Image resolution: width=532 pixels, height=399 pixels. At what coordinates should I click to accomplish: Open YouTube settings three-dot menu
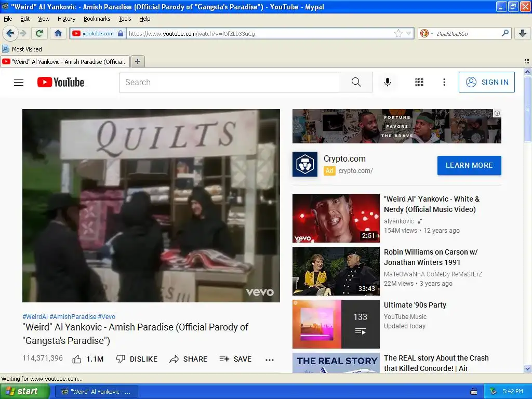coord(444,82)
